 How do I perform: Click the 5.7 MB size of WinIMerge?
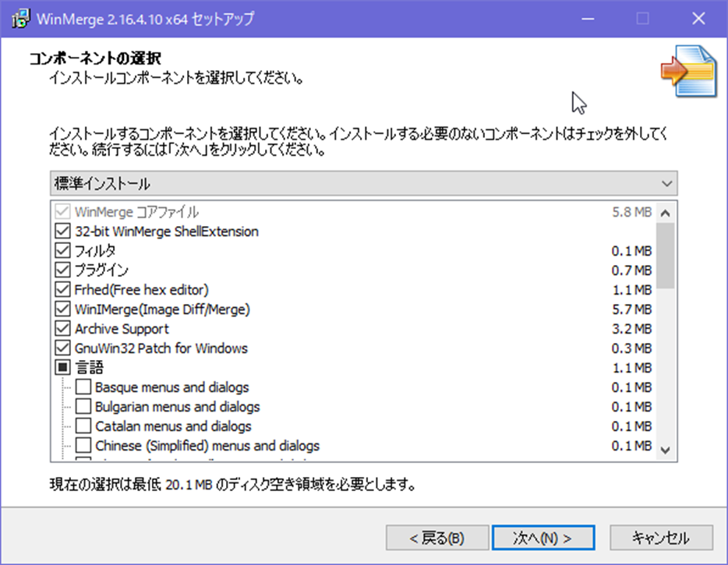tap(631, 309)
